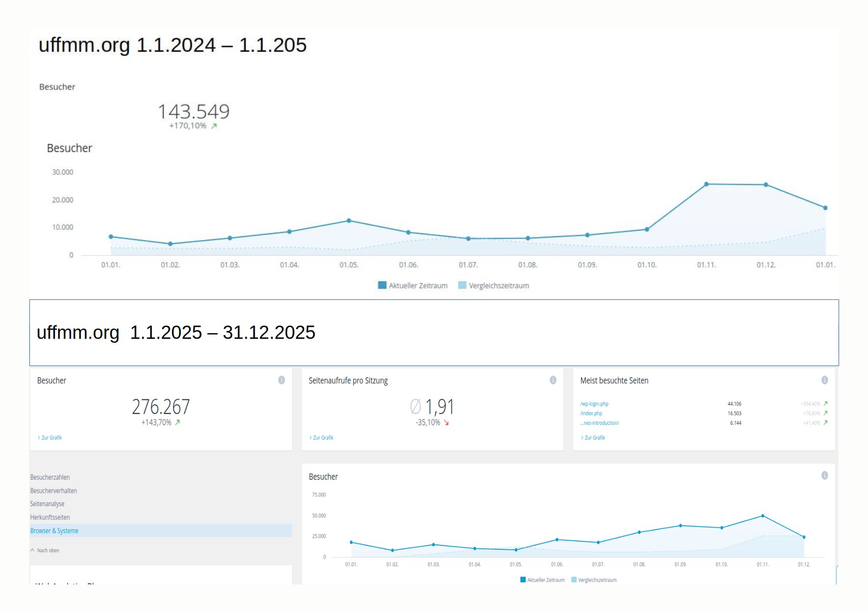Open Zur Grafik under Meist besuchte Seiten
Screen dimensions: 868x614
(594, 438)
